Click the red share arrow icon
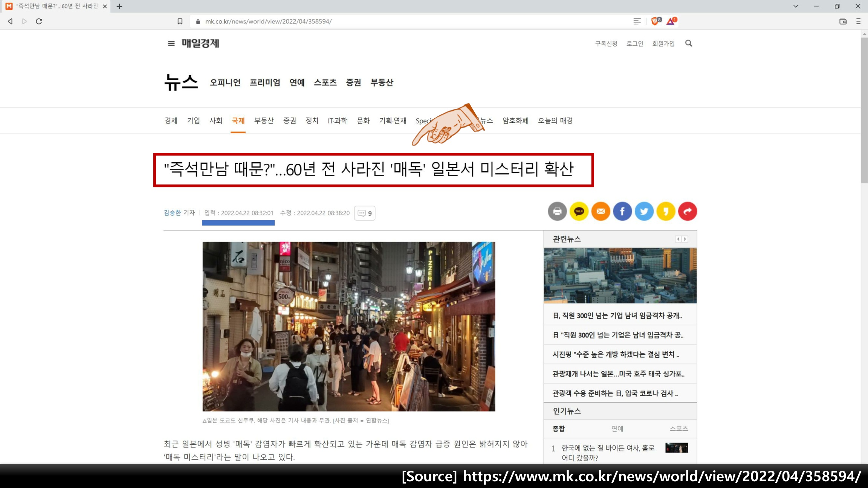868x488 pixels. pos(688,211)
